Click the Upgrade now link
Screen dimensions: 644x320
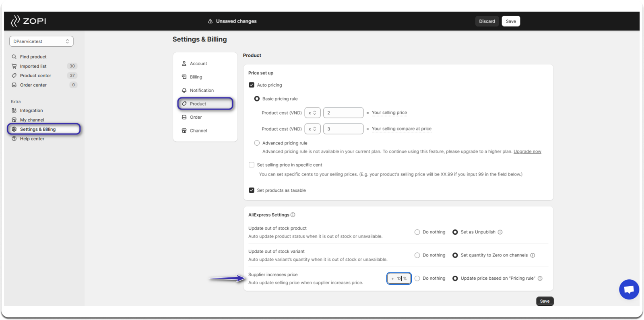(527, 152)
